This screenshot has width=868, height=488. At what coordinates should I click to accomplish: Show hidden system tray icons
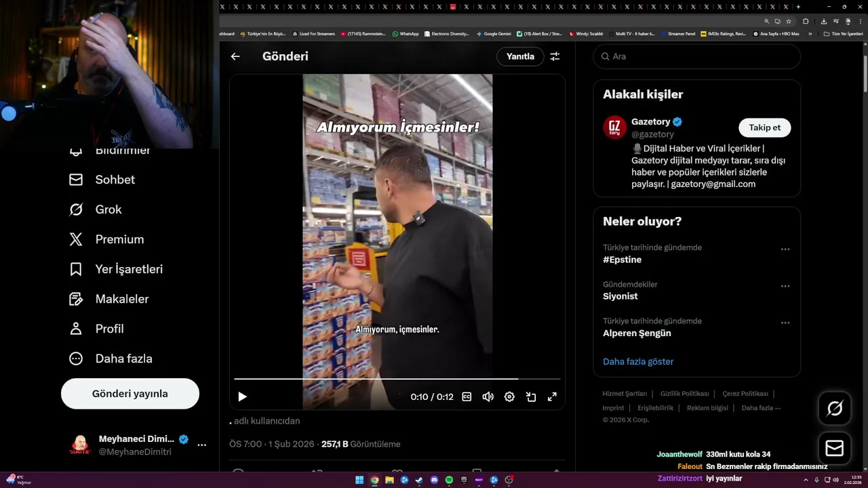pos(806,480)
